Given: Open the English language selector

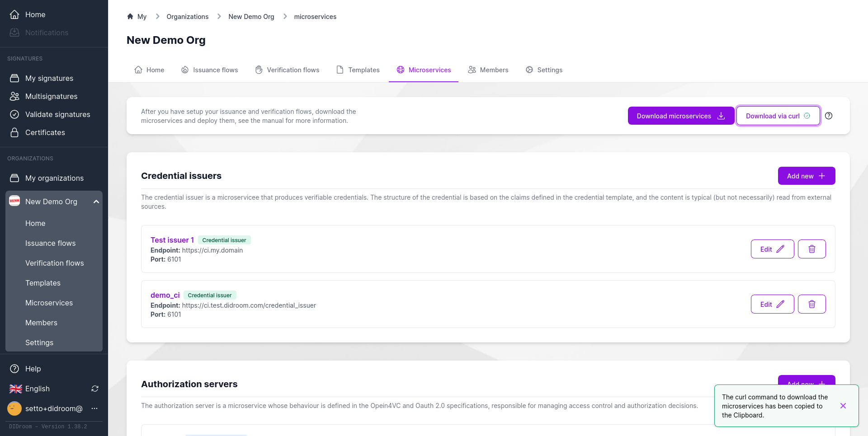Looking at the screenshot, I should (x=37, y=389).
